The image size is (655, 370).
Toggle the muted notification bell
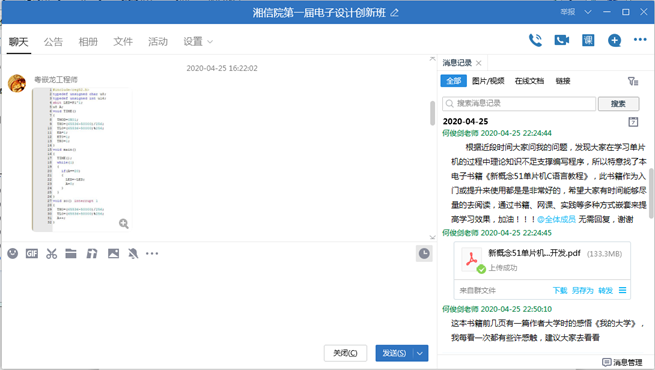click(x=133, y=253)
